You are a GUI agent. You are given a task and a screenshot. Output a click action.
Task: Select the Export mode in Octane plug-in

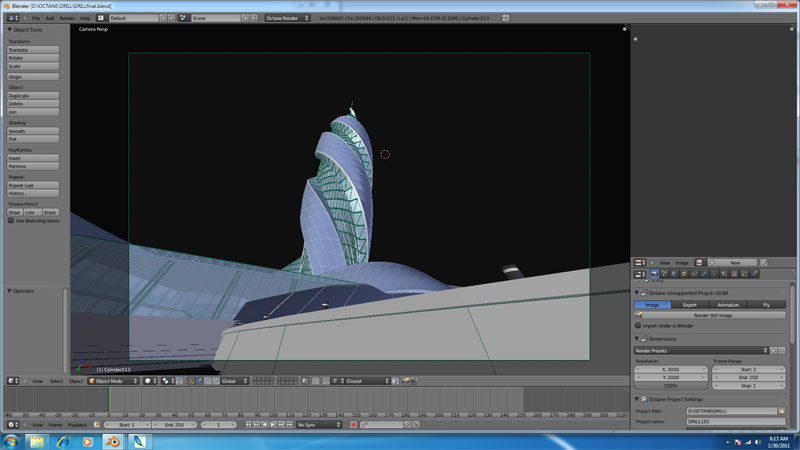[x=690, y=305]
